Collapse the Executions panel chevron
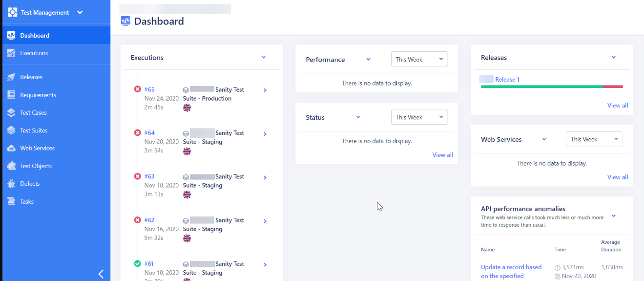The width and height of the screenshot is (644, 281). 264,58
